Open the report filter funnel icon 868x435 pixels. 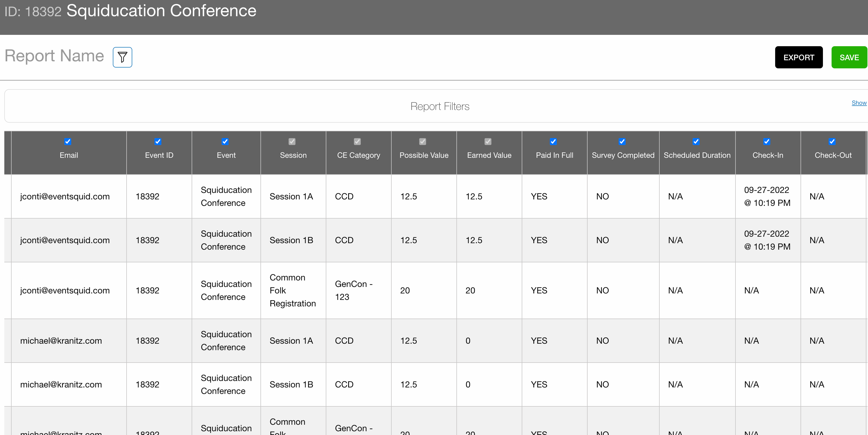pos(122,57)
